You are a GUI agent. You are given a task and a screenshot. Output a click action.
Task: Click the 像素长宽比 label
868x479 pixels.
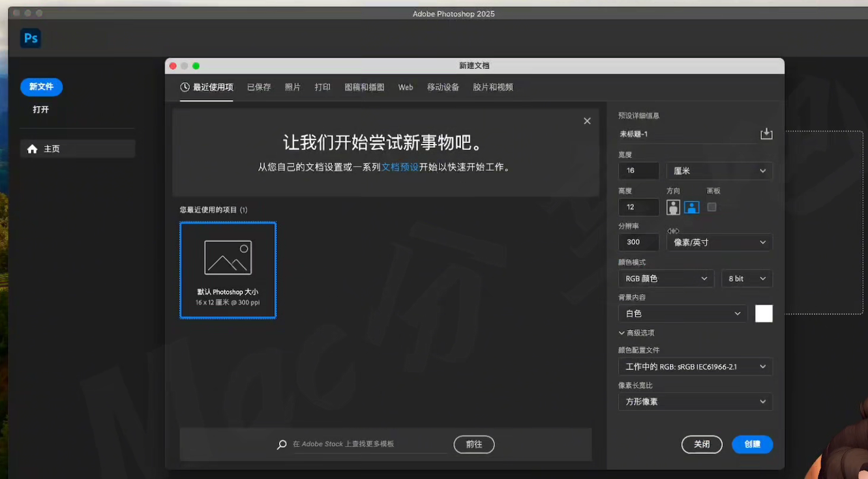[x=635, y=386]
